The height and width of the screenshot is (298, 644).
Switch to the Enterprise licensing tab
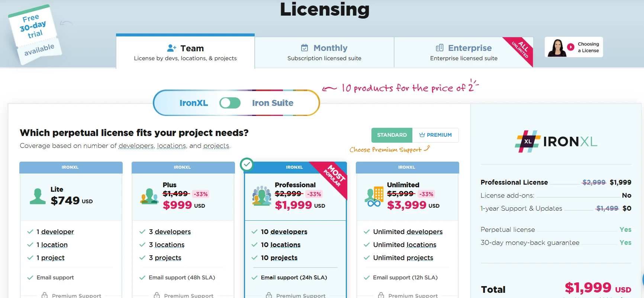coord(464,52)
